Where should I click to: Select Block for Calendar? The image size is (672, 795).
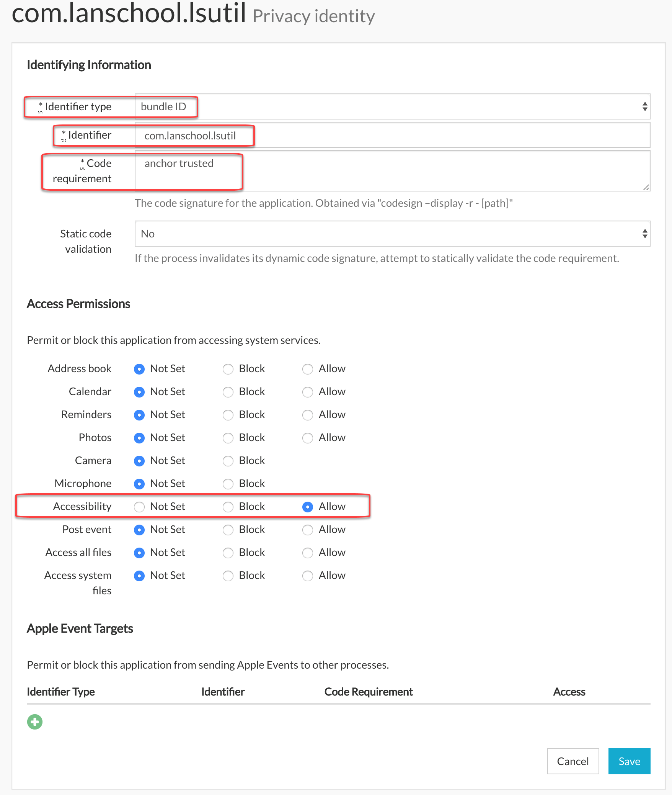tap(228, 392)
